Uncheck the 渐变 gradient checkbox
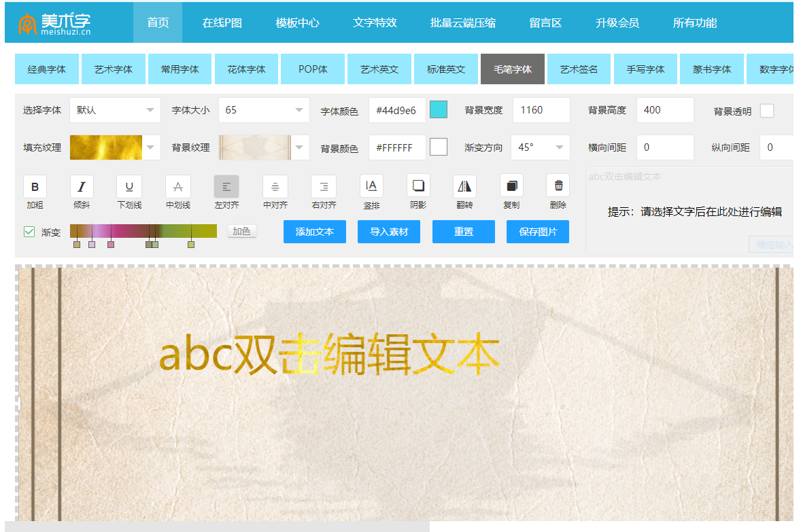The image size is (801, 532). click(x=29, y=232)
